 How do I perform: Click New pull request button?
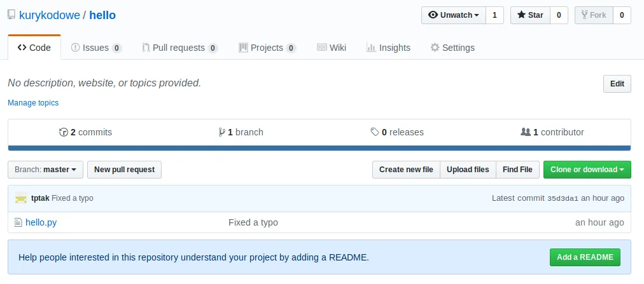point(125,170)
